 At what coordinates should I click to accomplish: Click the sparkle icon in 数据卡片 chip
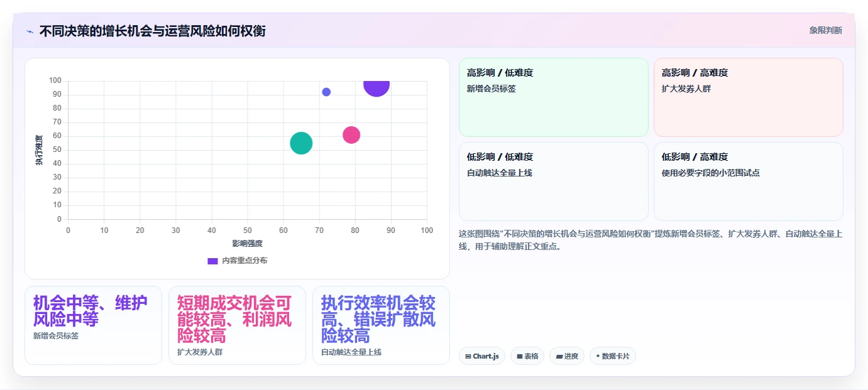coord(598,356)
